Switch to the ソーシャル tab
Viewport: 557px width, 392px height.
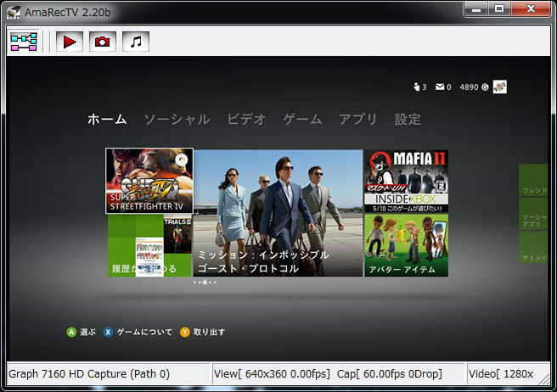coord(177,119)
